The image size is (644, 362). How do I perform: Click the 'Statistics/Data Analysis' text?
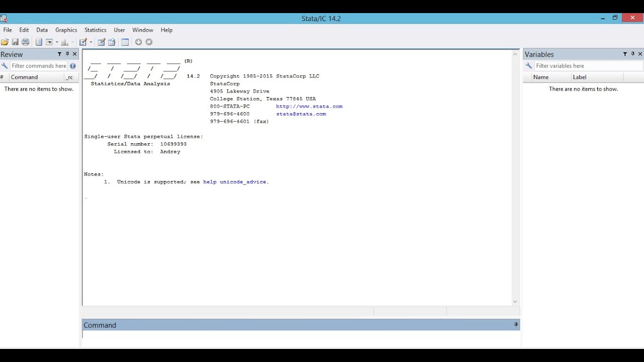130,84
